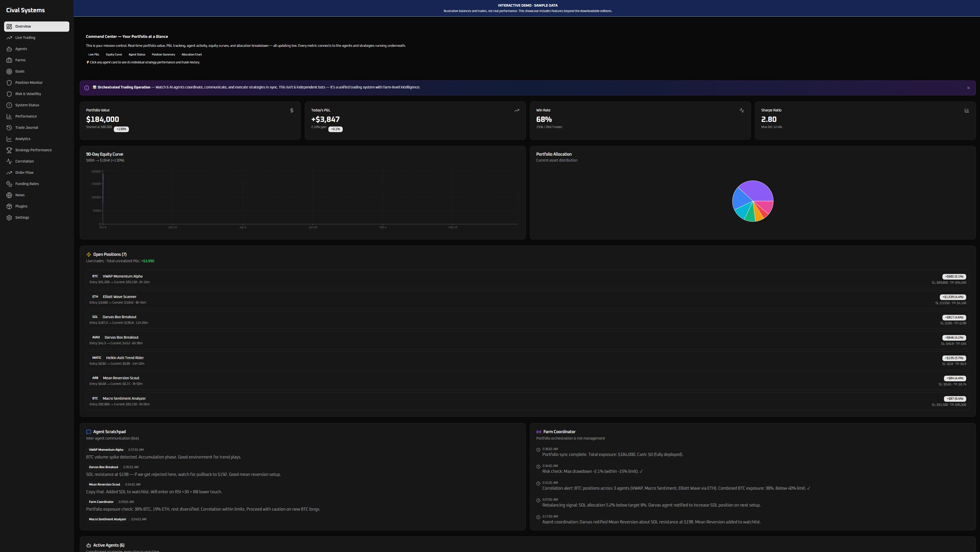
Task: Open the System Status alert icon
Action: [x=9, y=105]
